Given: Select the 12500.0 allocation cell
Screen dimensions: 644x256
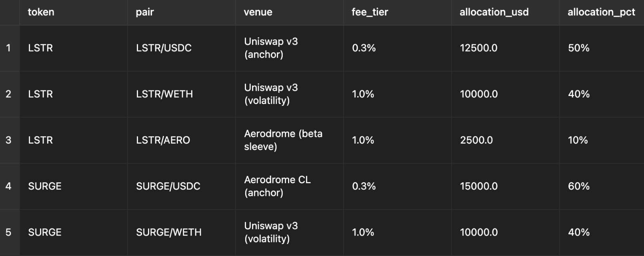Looking at the screenshot, I should [x=479, y=48].
